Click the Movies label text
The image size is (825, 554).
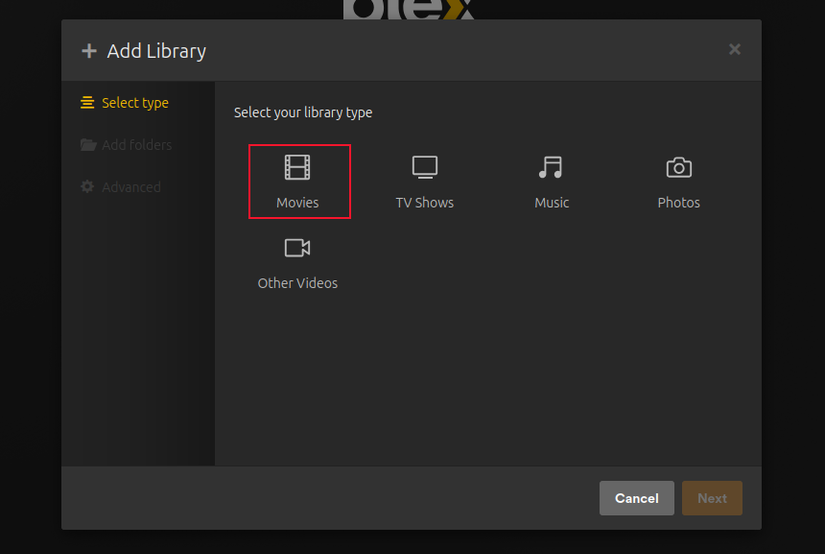click(x=297, y=203)
